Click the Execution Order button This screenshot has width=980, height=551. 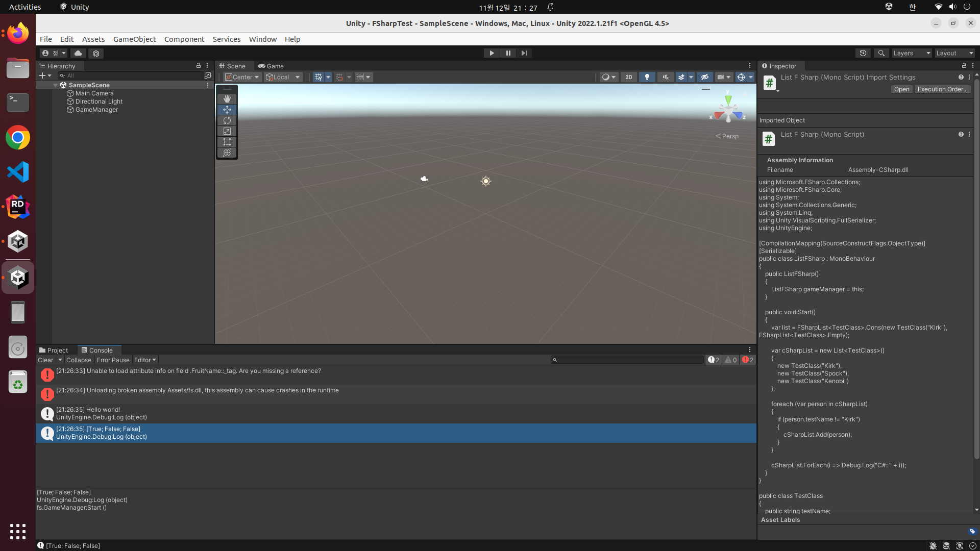tap(942, 89)
